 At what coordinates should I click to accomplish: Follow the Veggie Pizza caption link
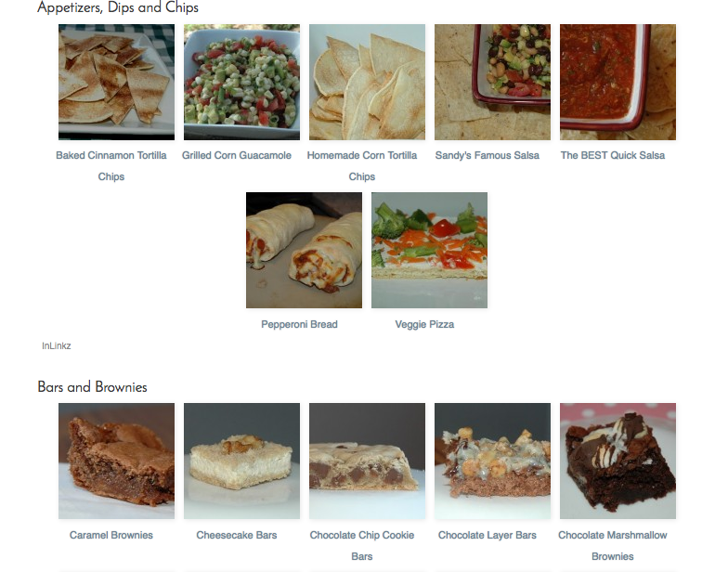pyautogui.click(x=424, y=325)
